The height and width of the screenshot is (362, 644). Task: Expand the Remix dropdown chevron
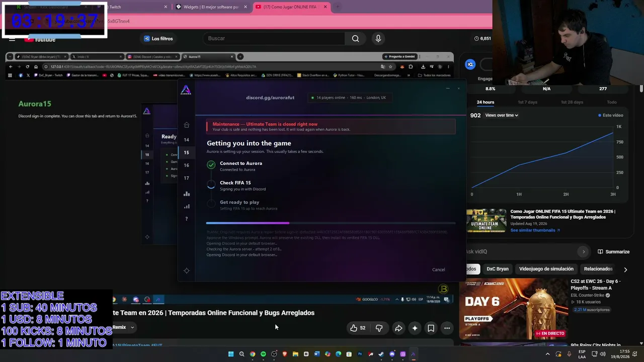132,327
